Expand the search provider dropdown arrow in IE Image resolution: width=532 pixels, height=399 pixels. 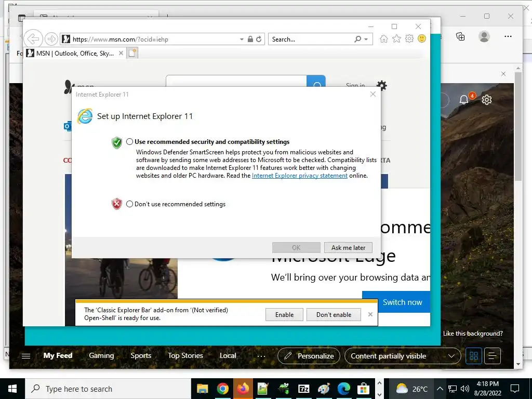(366, 39)
